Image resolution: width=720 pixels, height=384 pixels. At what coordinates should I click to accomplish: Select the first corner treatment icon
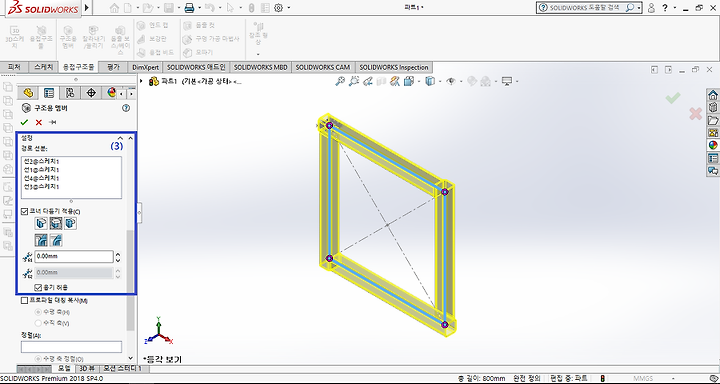point(41,224)
